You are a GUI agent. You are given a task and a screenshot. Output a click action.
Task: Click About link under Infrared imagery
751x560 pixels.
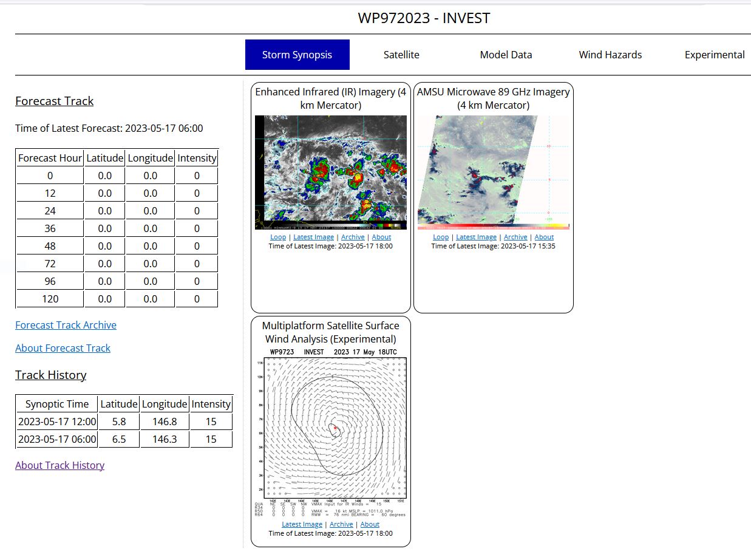381,237
